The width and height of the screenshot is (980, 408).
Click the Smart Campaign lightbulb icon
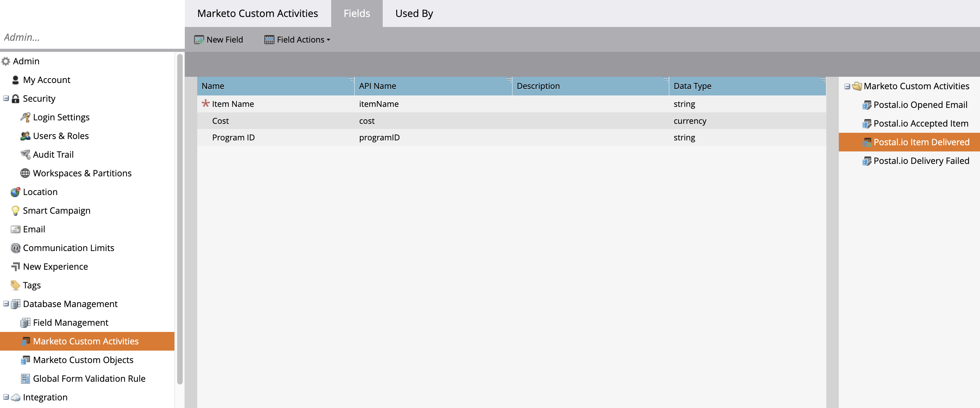15,210
